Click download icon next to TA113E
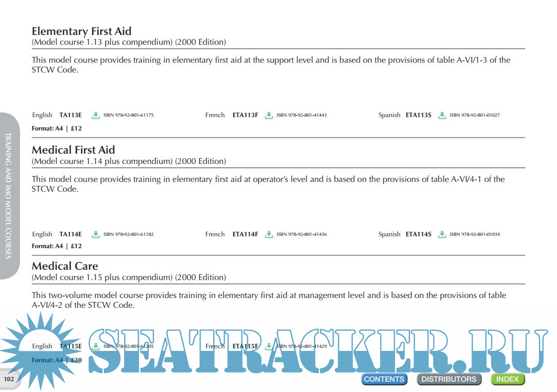The width and height of the screenshot is (557, 392). (x=96, y=115)
